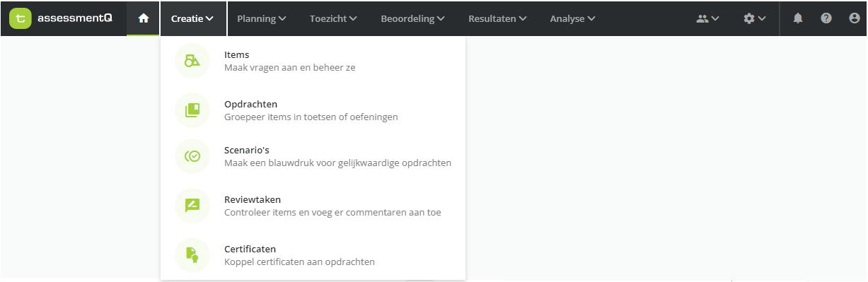Viewport: 868px width, 282px height.
Task: Go to the home page icon
Action: point(144,18)
